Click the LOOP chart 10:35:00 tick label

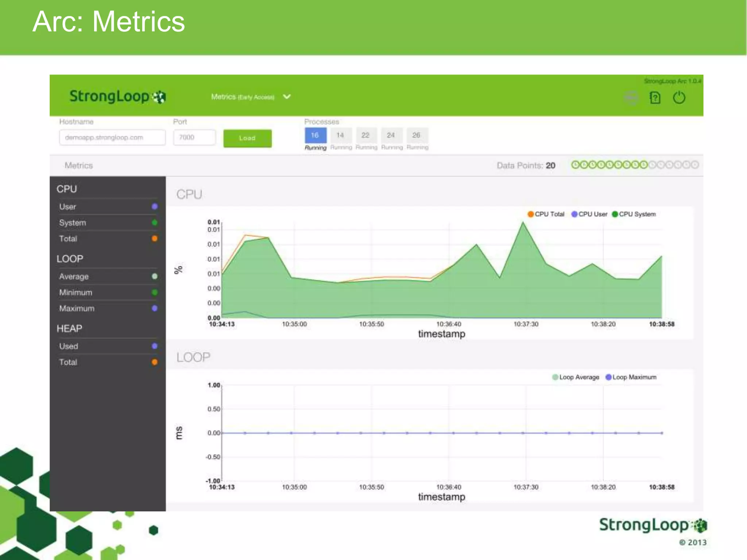coord(294,487)
